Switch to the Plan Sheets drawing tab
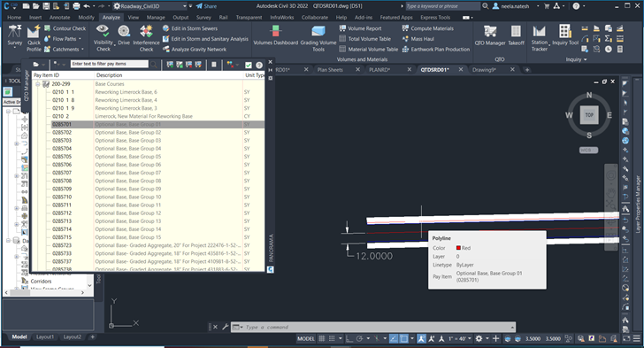 (x=330, y=70)
